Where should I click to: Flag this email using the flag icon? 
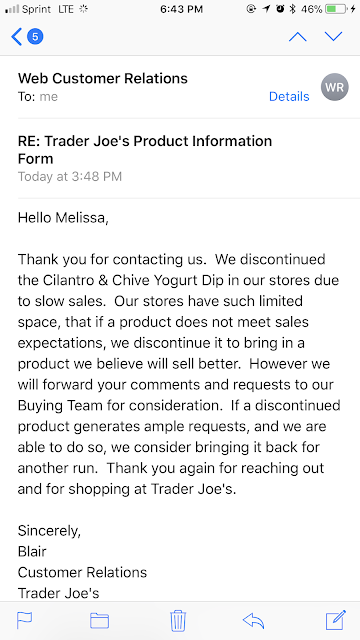click(24, 620)
